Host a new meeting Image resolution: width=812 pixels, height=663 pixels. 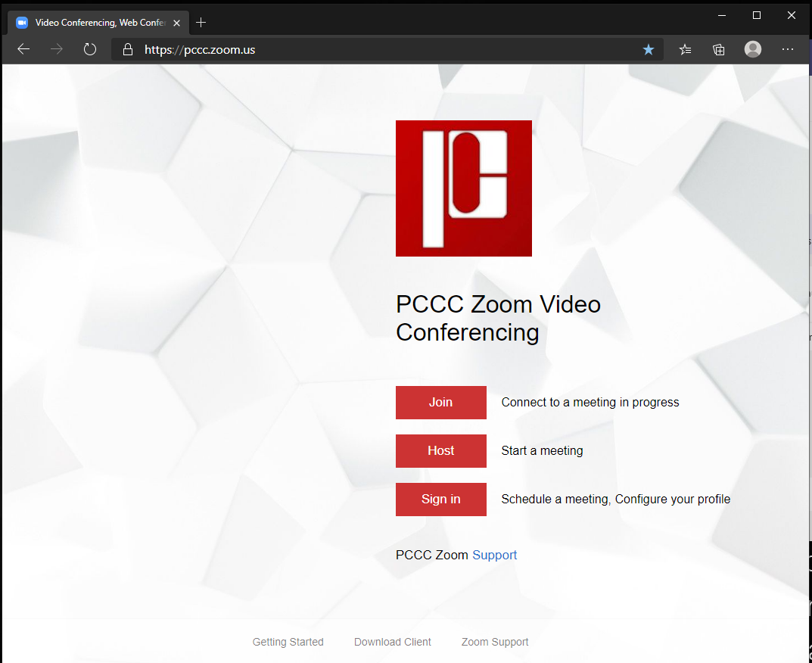coord(440,450)
